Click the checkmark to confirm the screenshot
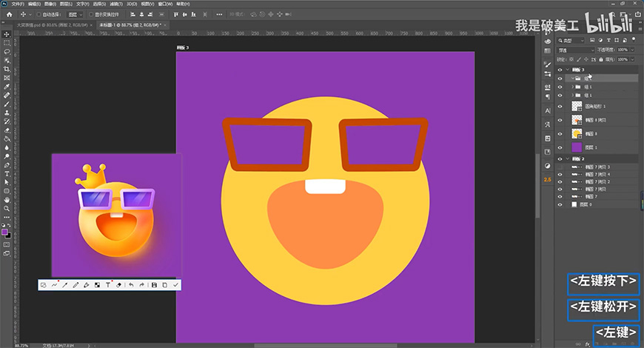The height and width of the screenshot is (348, 644). pos(175,284)
